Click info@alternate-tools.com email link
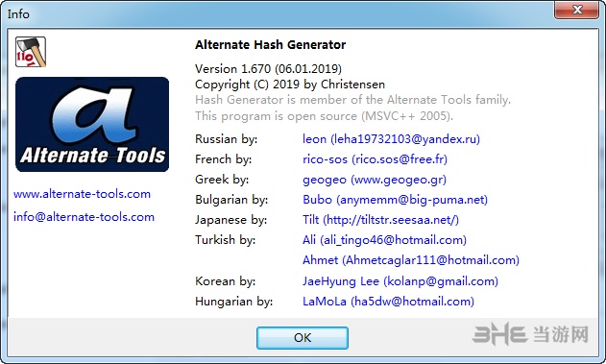 tap(84, 217)
